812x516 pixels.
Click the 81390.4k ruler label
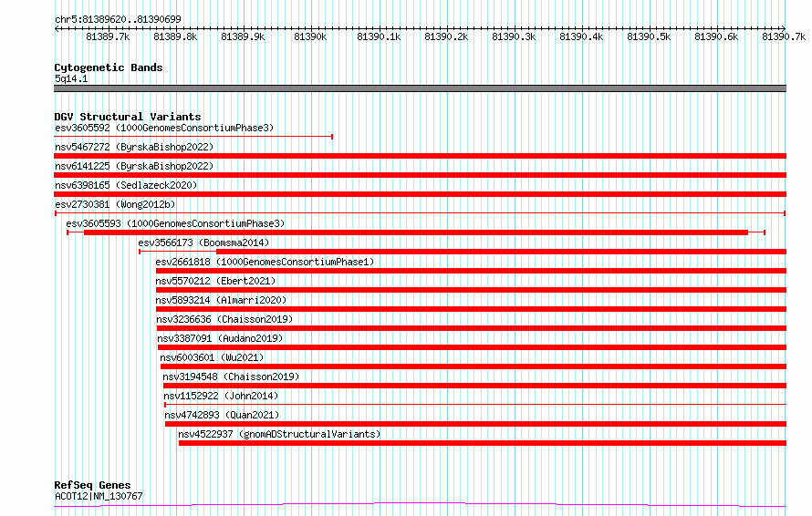click(581, 36)
